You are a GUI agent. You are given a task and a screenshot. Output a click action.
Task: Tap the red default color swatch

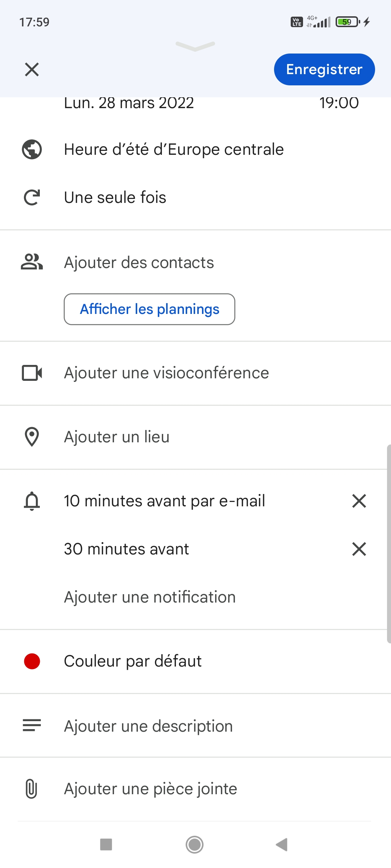[32, 661]
